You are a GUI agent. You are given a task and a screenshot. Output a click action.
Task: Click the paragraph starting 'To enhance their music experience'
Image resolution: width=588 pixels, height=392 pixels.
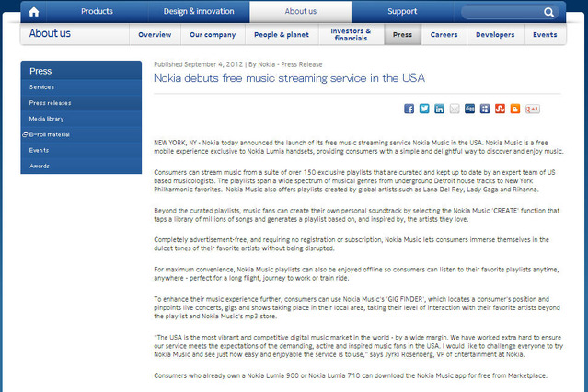(x=357, y=307)
